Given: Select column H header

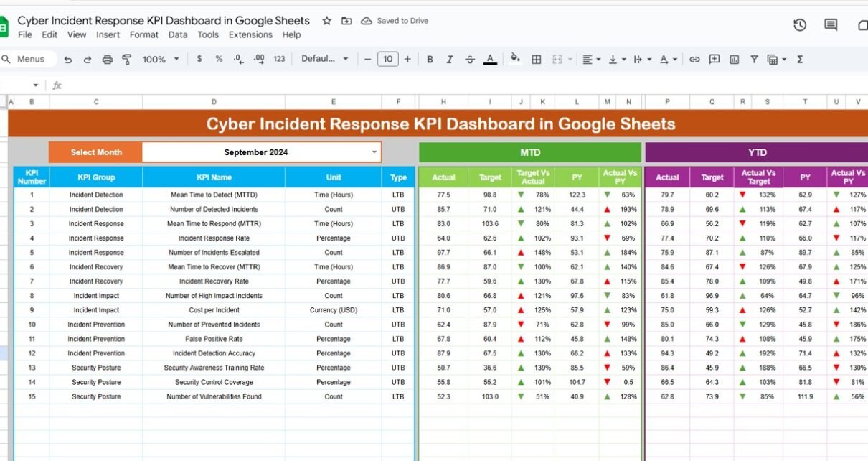Looking at the screenshot, I should coord(443,102).
